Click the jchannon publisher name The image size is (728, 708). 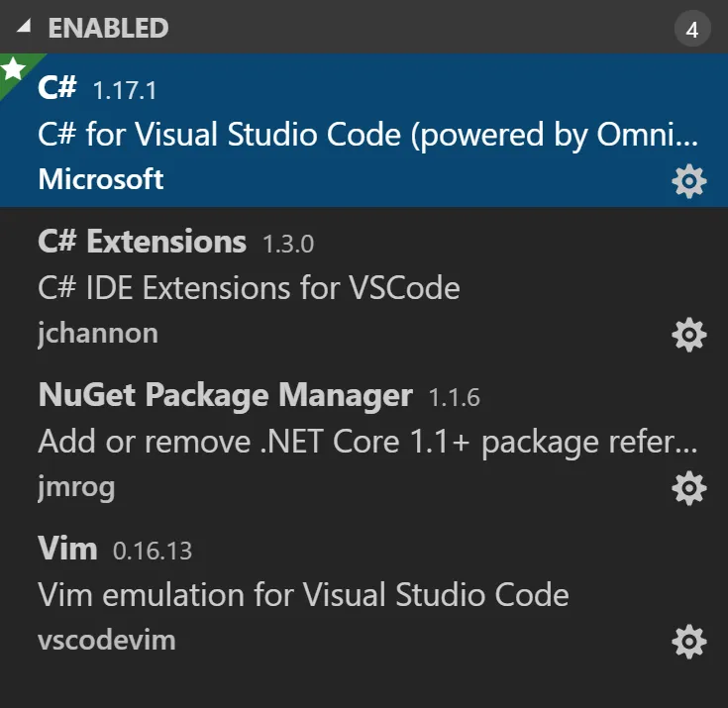point(98,333)
